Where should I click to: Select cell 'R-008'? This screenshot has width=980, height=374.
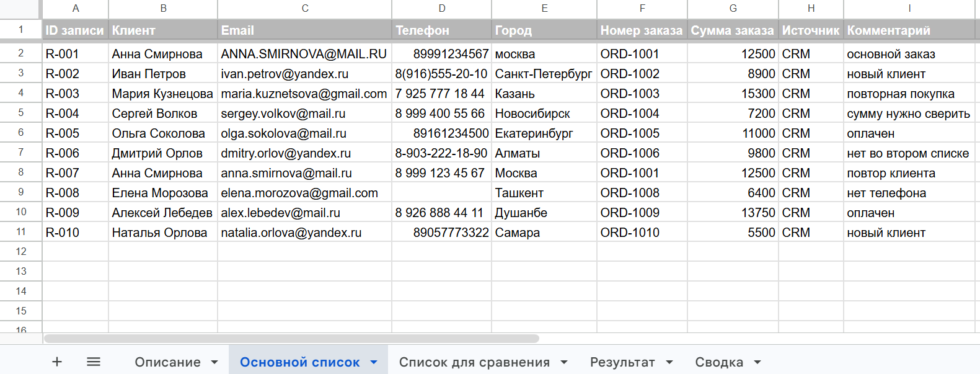pos(76,193)
